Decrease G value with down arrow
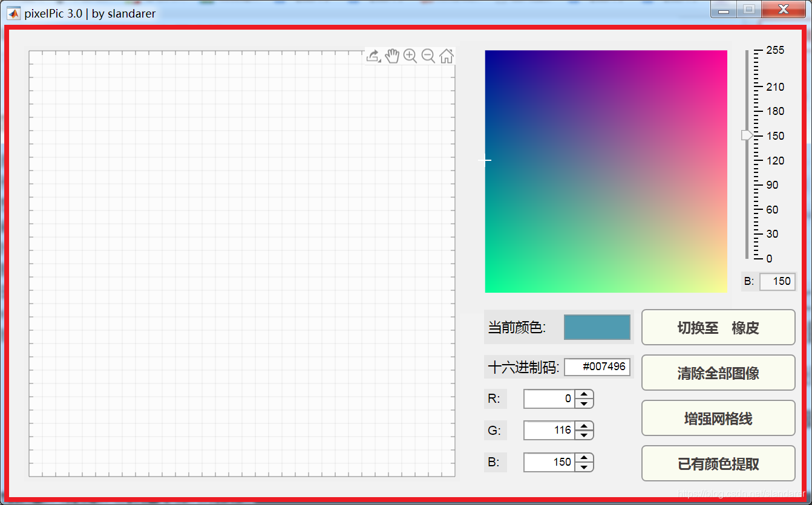This screenshot has width=812, height=505. click(584, 435)
